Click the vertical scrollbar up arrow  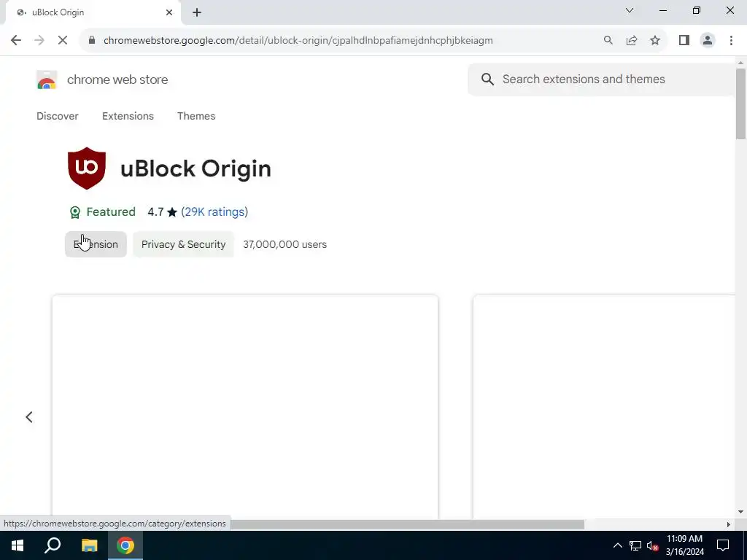pos(740,63)
